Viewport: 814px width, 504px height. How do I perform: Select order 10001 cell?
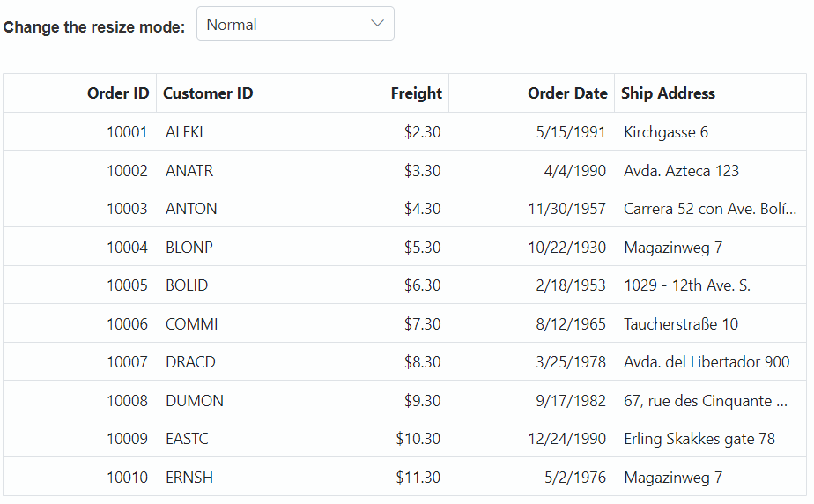coord(80,132)
